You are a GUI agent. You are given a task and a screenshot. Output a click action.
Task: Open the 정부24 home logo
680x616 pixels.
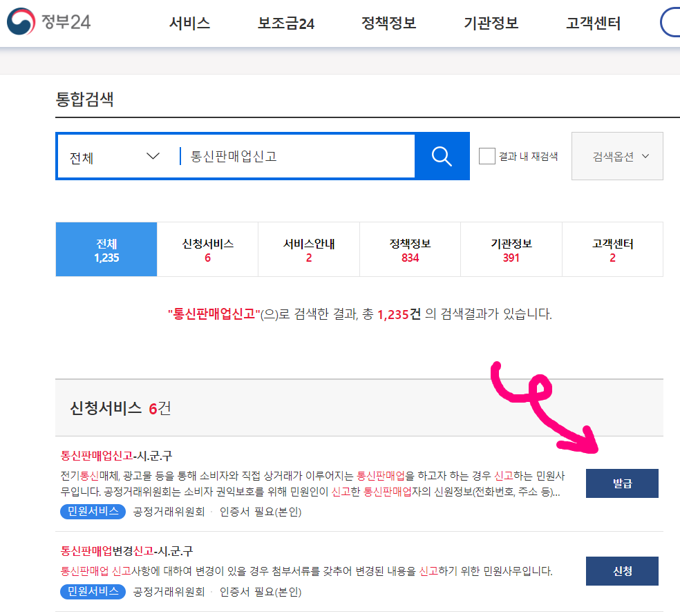point(48,21)
